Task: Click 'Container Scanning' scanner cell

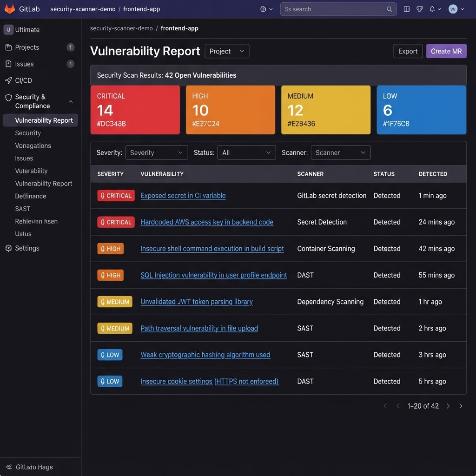Action: click(326, 249)
